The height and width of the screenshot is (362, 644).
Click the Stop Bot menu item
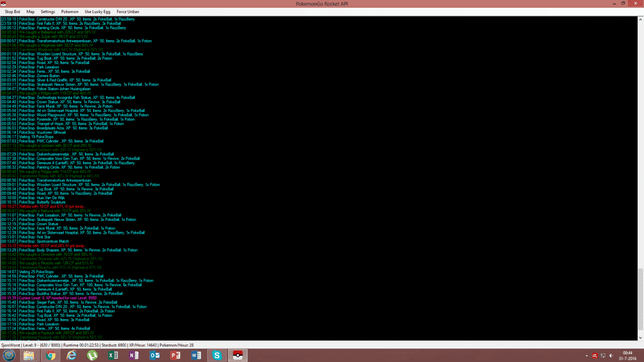click(13, 11)
